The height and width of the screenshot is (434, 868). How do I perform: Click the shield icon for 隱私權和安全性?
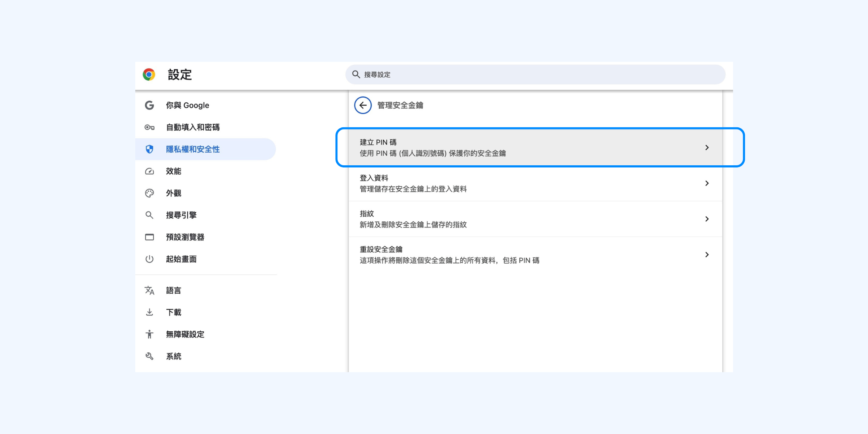point(149,149)
